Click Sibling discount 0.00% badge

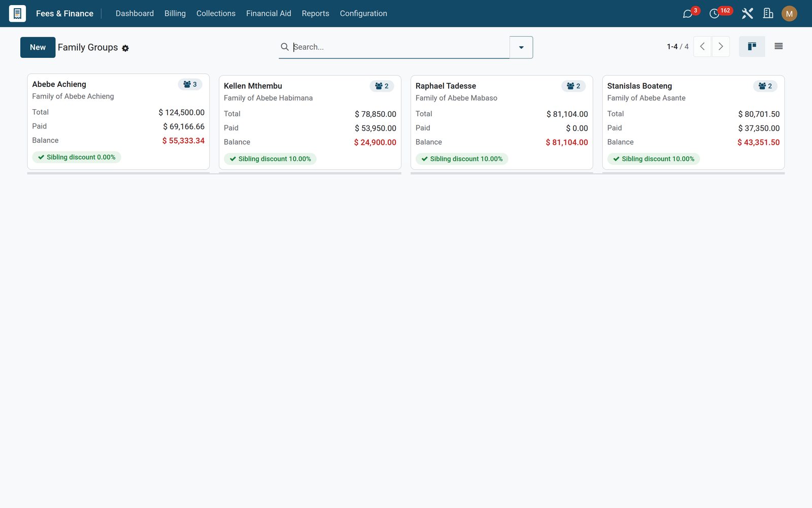coord(77,157)
